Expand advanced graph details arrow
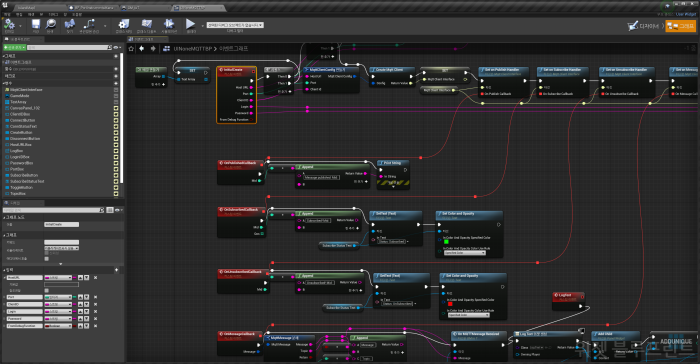The height and width of the screenshot is (364, 700). click(x=61, y=264)
